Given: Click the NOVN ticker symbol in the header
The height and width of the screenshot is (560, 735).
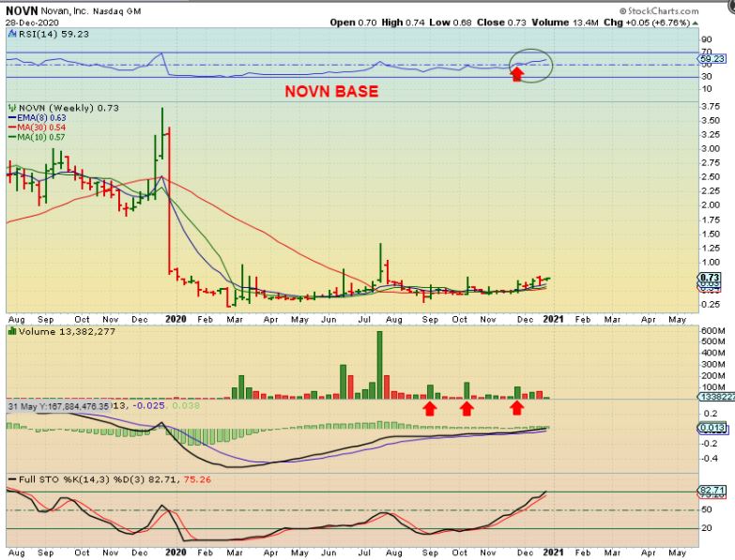Looking at the screenshot, I should tap(22, 10).
